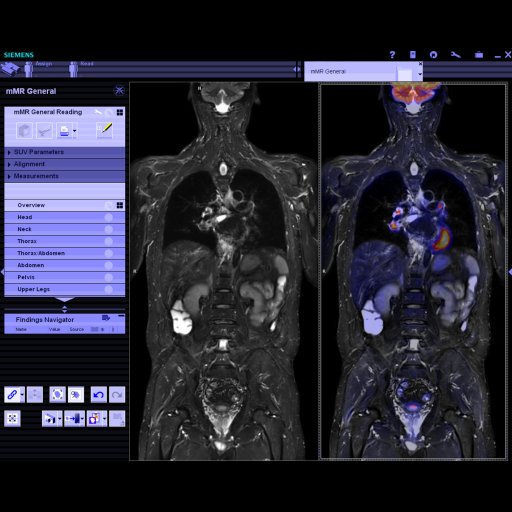Viewport: 512px width, 512px height.
Task: Click the undo arrow icon
Action: tap(99, 395)
